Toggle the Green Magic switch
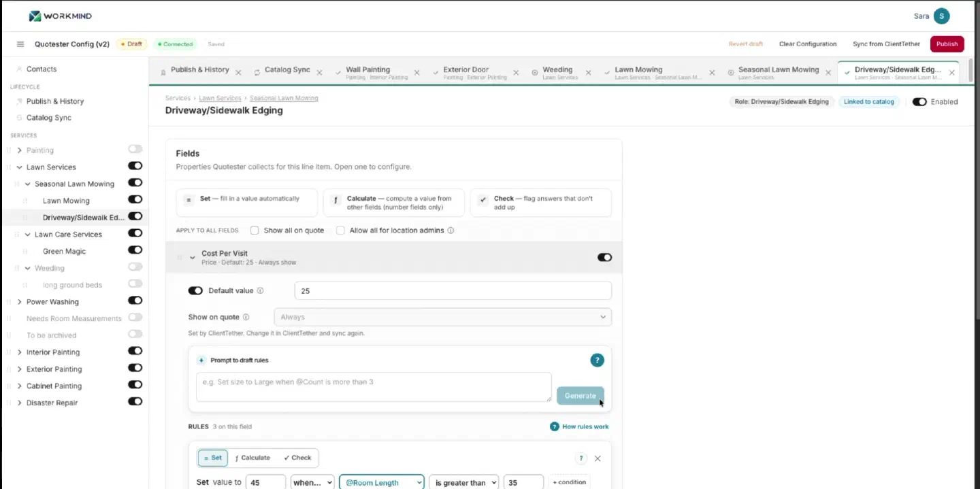The height and width of the screenshot is (489, 980). (x=135, y=250)
